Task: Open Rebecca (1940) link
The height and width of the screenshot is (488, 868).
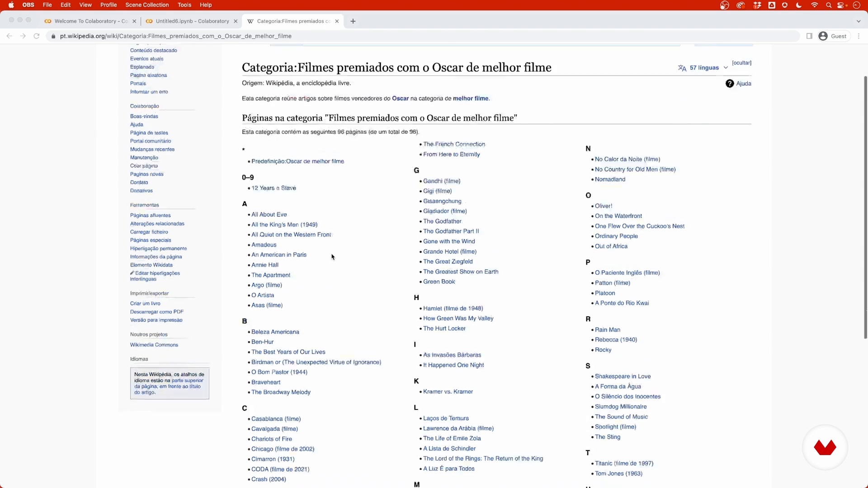Action: [616, 340]
